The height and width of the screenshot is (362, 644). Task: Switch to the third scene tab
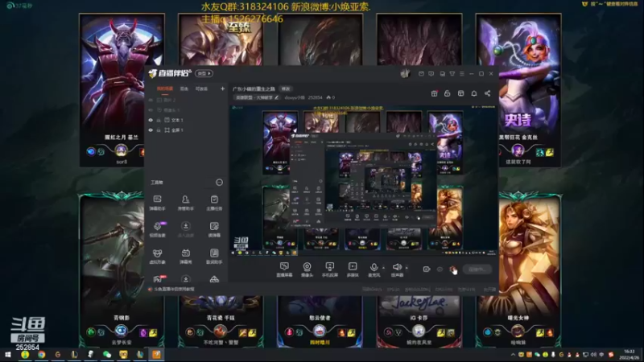(x=201, y=88)
